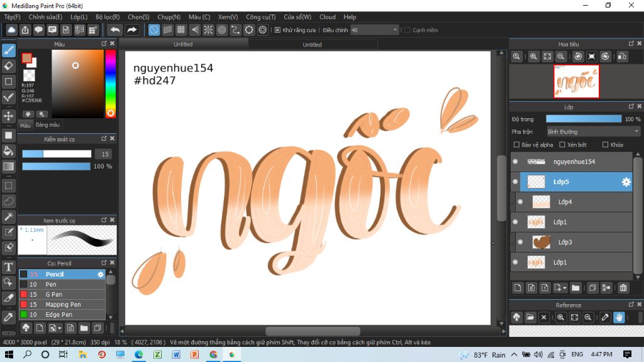Switch to Bảng màu palette tab
The image size is (644, 362).
(48, 125)
